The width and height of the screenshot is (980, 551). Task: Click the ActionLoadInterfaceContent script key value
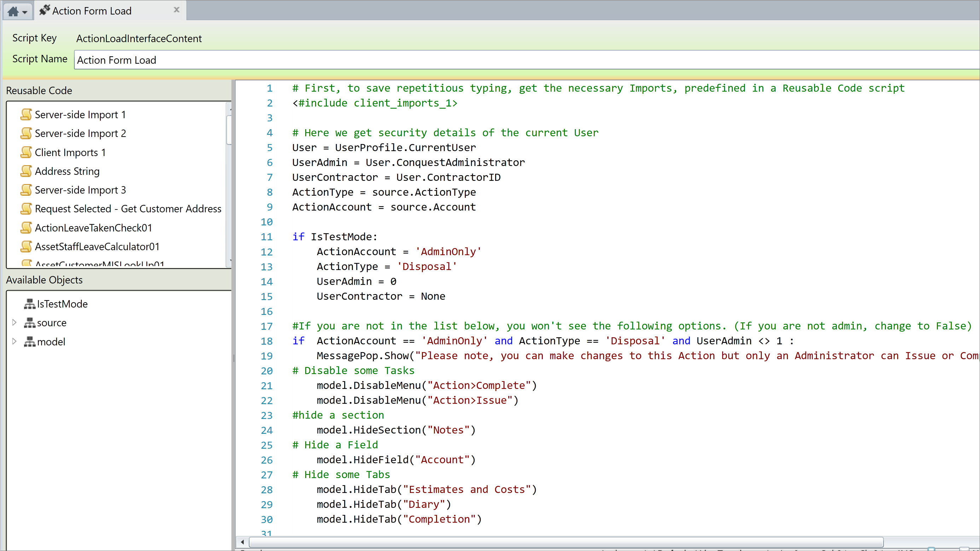pos(139,39)
